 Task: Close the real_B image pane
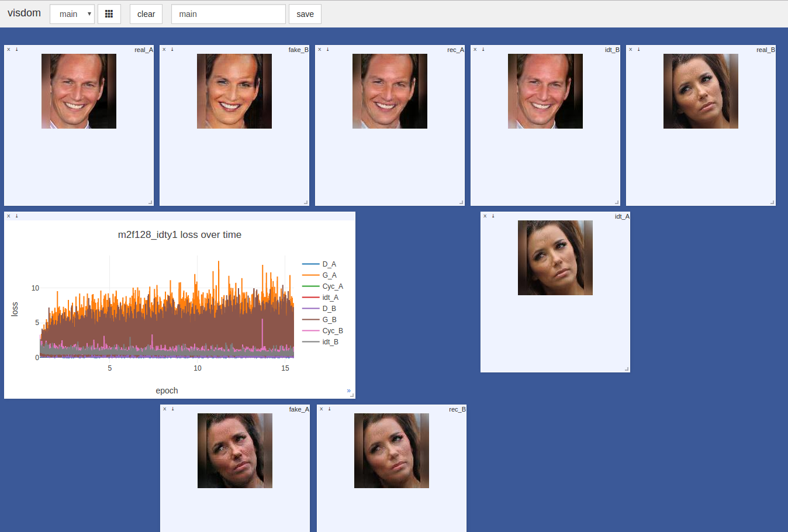click(x=631, y=50)
